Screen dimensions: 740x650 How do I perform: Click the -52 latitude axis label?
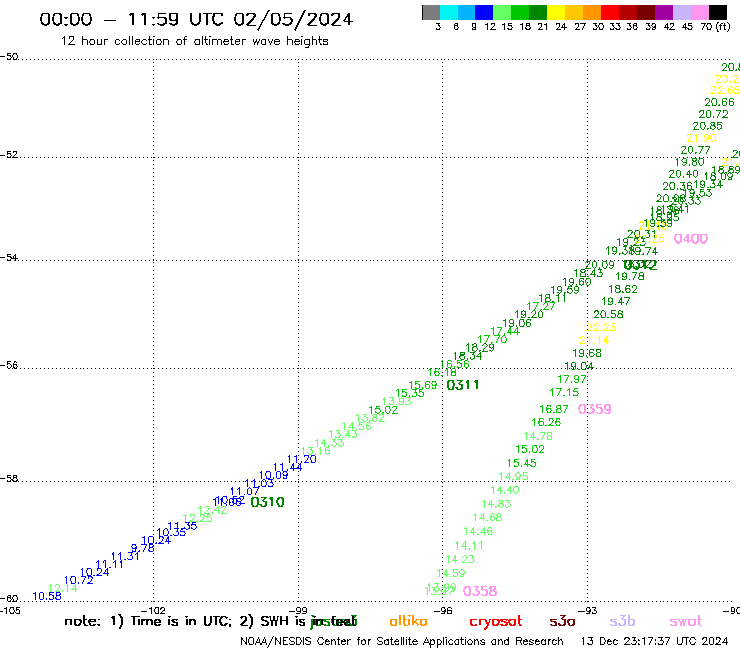tap(9, 155)
